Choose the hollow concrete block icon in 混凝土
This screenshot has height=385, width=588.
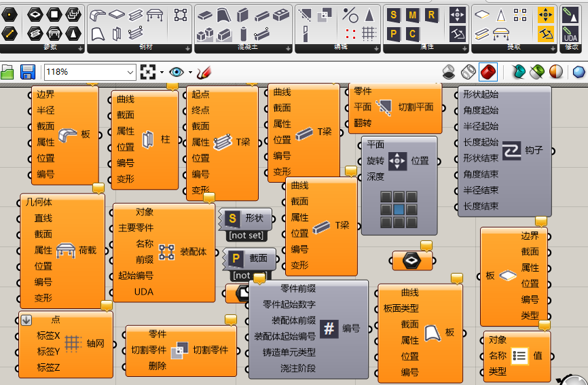pos(281,15)
